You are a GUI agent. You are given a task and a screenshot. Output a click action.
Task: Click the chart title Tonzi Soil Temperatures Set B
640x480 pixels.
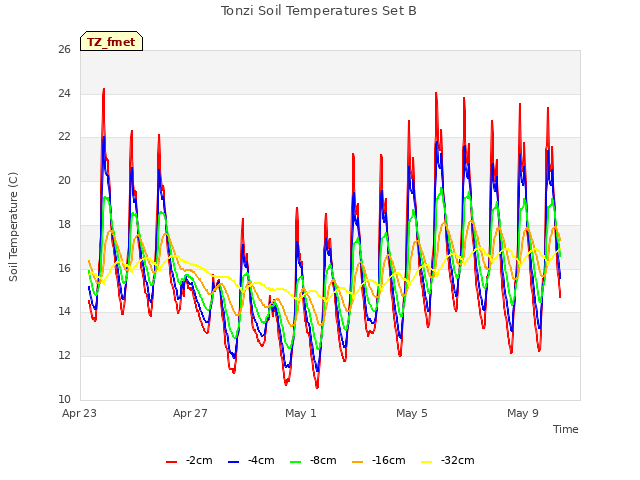pyautogui.click(x=319, y=11)
